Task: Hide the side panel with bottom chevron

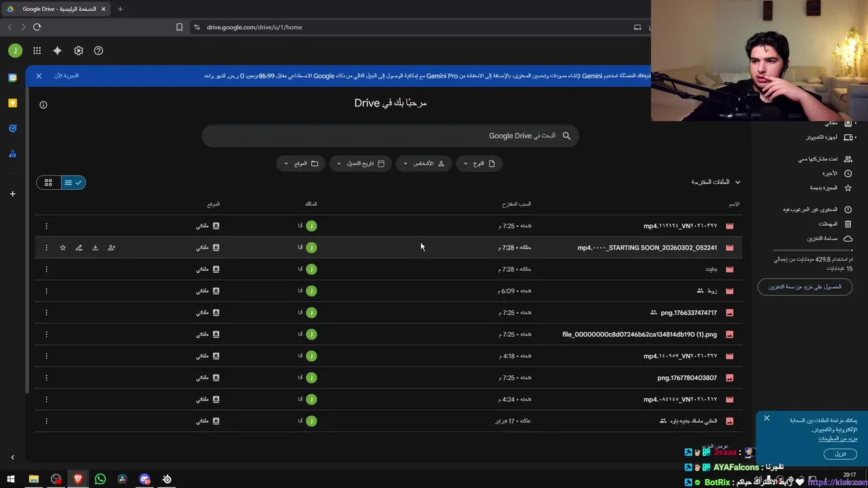Action: tap(12, 457)
